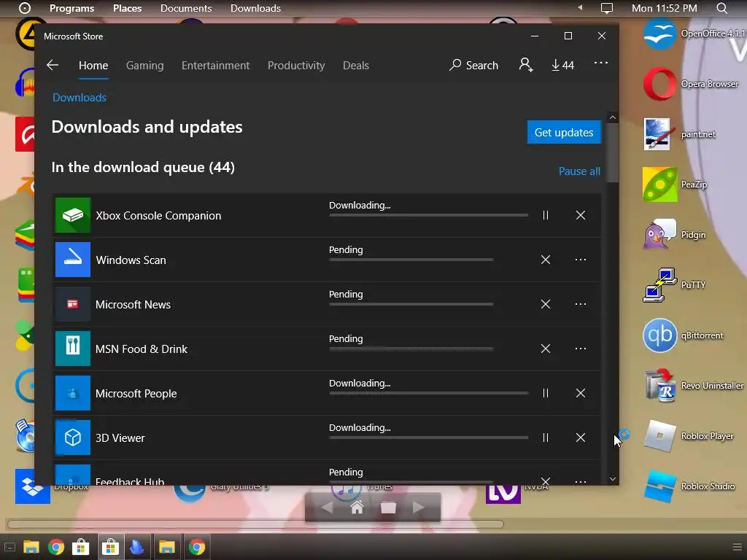The width and height of the screenshot is (747, 560).
Task: Open the Documents menu in top bar
Action: point(186,8)
